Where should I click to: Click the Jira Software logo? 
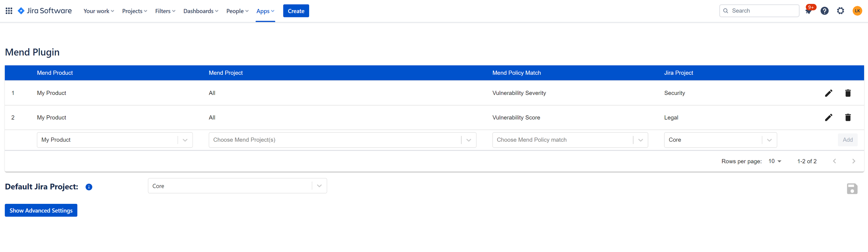coord(45,11)
